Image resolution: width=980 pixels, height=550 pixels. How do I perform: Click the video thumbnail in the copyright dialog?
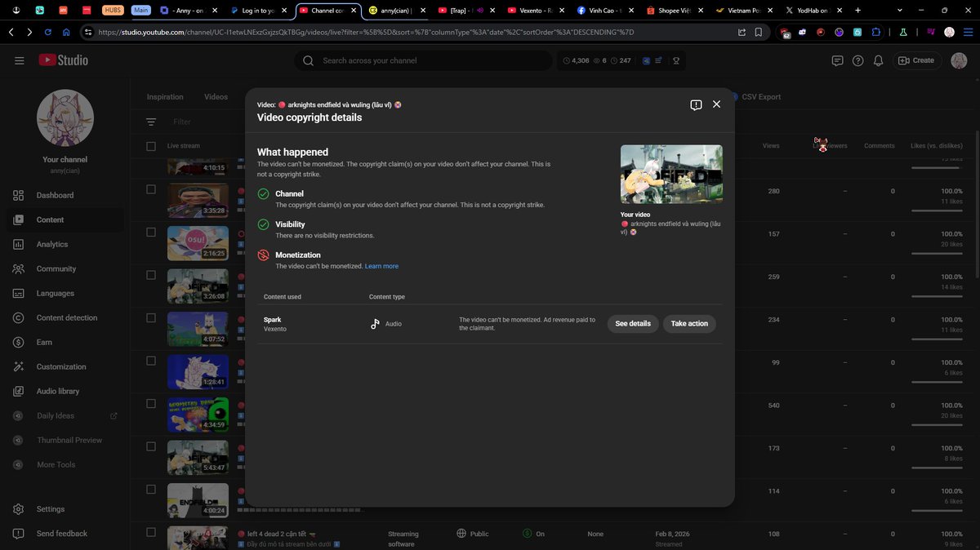click(x=671, y=174)
